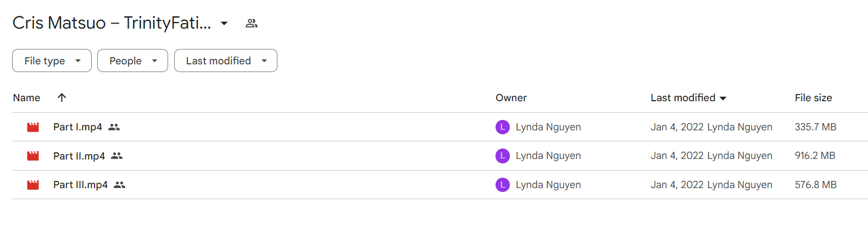Expand the folder title dropdown arrow
The width and height of the screenshot is (868, 225).
pos(224,23)
